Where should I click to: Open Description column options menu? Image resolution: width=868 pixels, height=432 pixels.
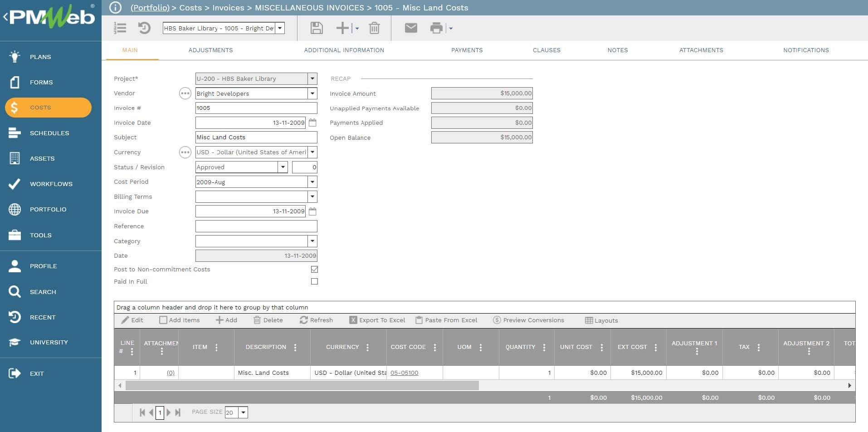(295, 347)
